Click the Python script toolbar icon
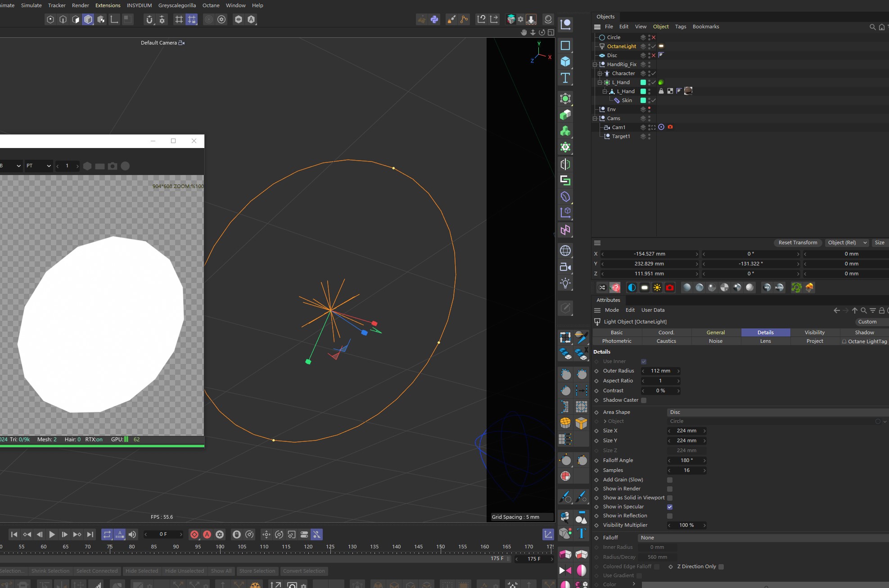 coord(434,19)
